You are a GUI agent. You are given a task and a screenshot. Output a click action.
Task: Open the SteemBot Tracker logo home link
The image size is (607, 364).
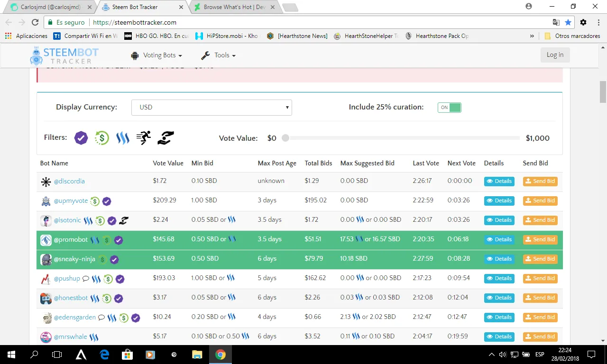[x=64, y=55]
